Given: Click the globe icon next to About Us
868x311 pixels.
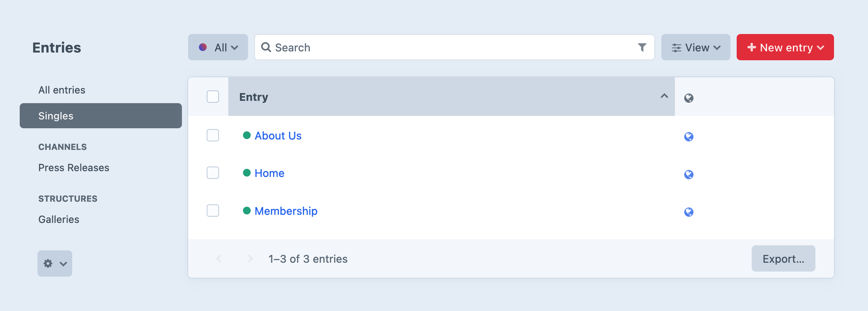Looking at the screenshot, I should tap(689, 136).
